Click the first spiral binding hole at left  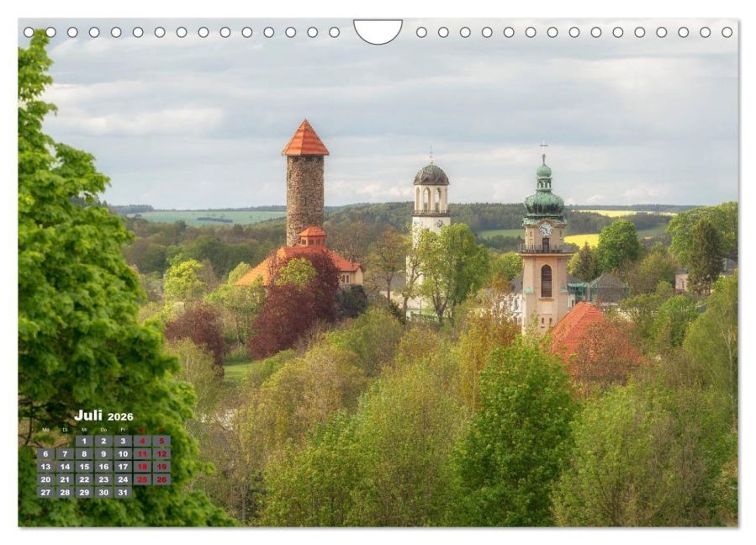tap(29, 32)
